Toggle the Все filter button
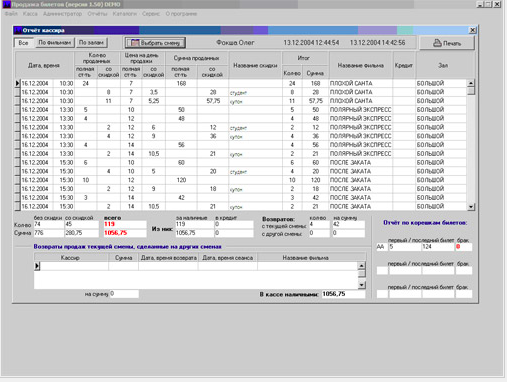Screen dimensions: 507x382 coord(23,43)
